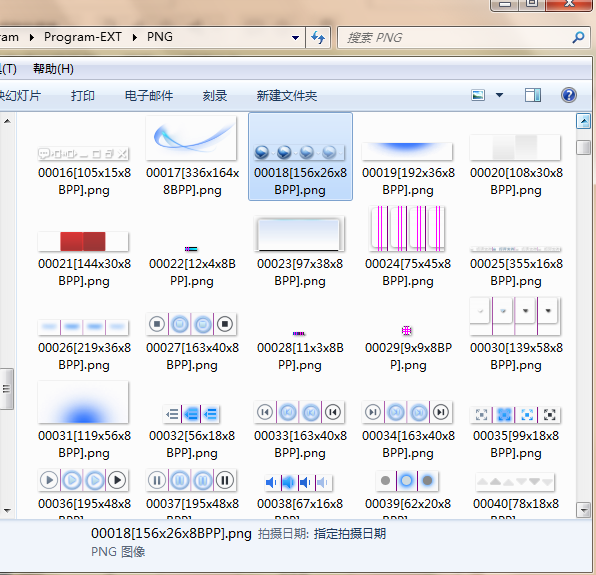
Task: Click the 打印 toolbar command
Action: tap(82, 95)
